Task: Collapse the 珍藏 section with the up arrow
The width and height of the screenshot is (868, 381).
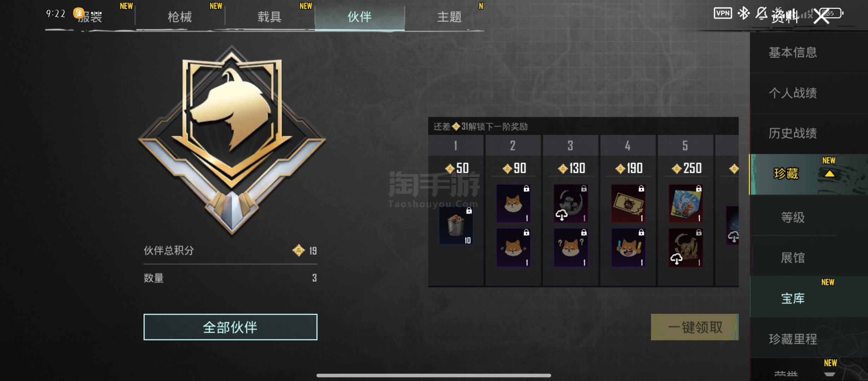Action: (x=830, y=174)
